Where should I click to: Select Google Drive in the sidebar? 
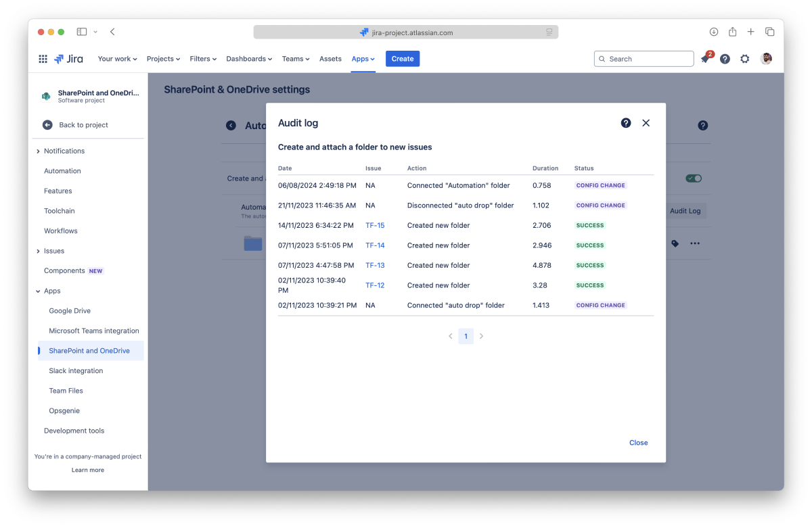70,311
